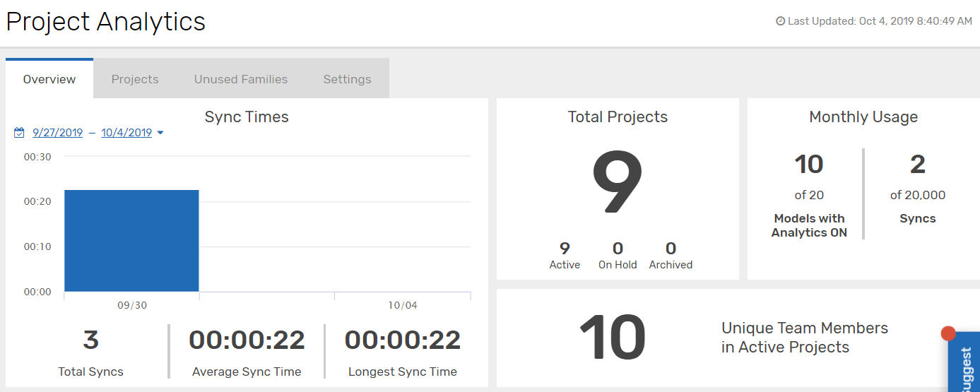Open the Projects tab
The width and height of the screenshot is (980, 392).
[x=135, y=79]
